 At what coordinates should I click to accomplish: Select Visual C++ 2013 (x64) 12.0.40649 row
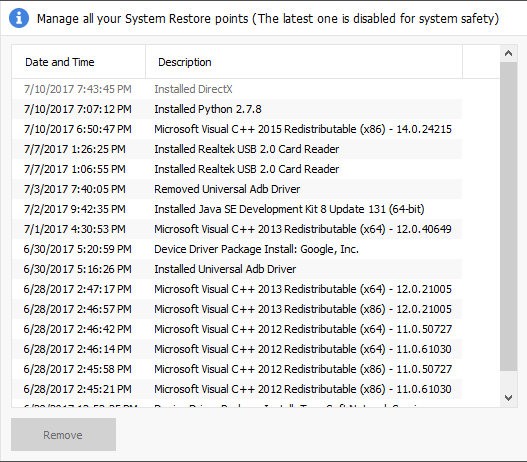point(237,229)
